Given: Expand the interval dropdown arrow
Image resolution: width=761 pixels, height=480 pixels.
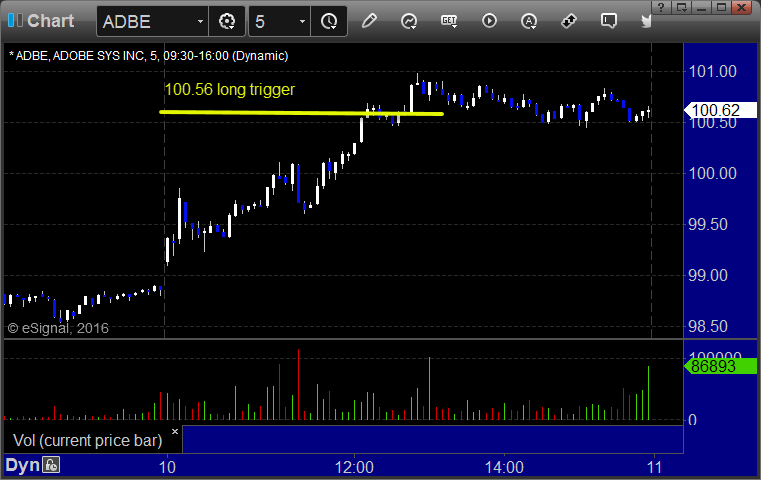Looking at the screenshot, I should pos(302,21).
